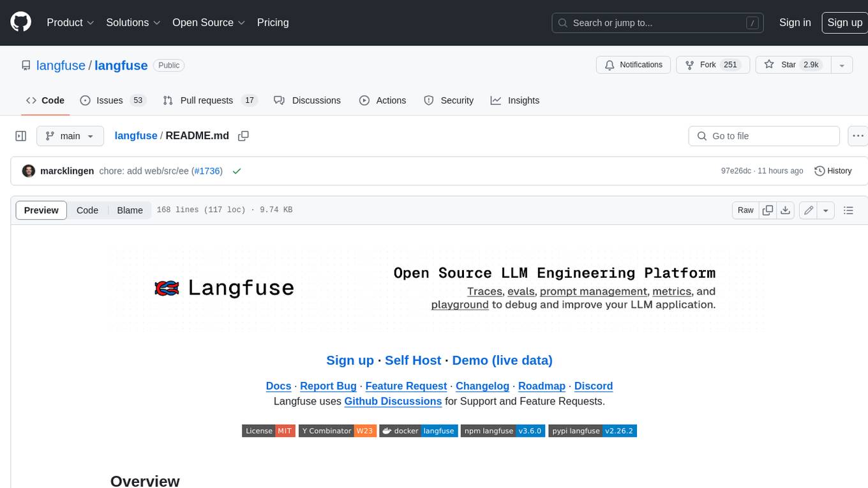The image size is (868, 488).
Task: Open the Raw file view button
Action: point(745,210)
